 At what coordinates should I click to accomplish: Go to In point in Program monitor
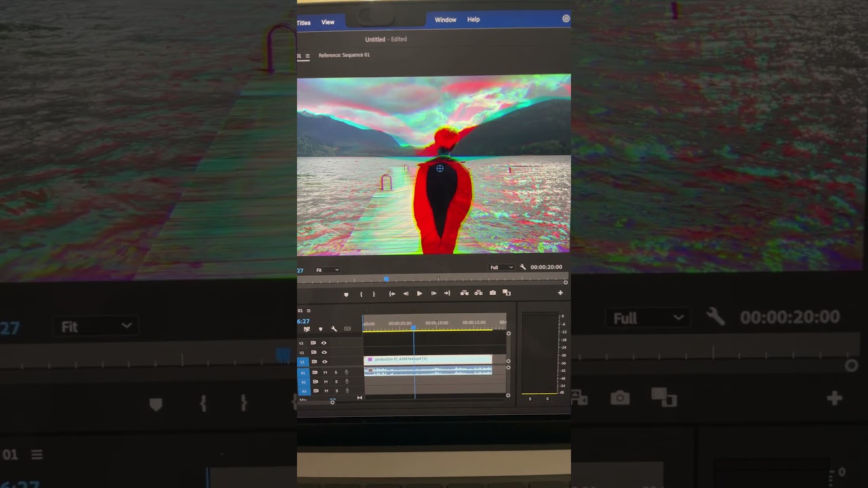[x=392, y=293]
